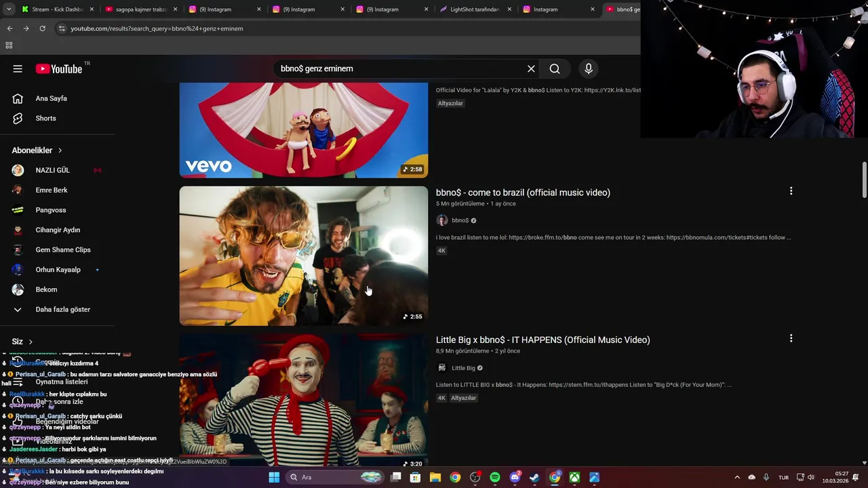Switch to sagopa kajmer YouTube tab
The image size is (868, 488).
tap(140, 9)
